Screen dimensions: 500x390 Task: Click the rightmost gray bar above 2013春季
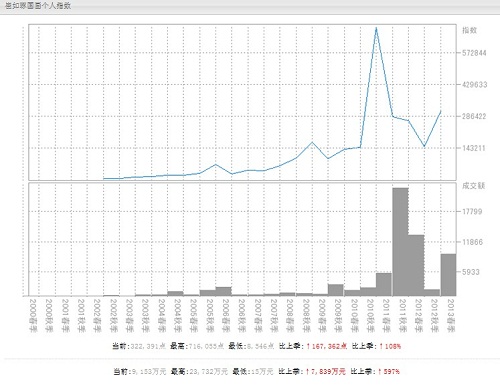coord(448,275)
